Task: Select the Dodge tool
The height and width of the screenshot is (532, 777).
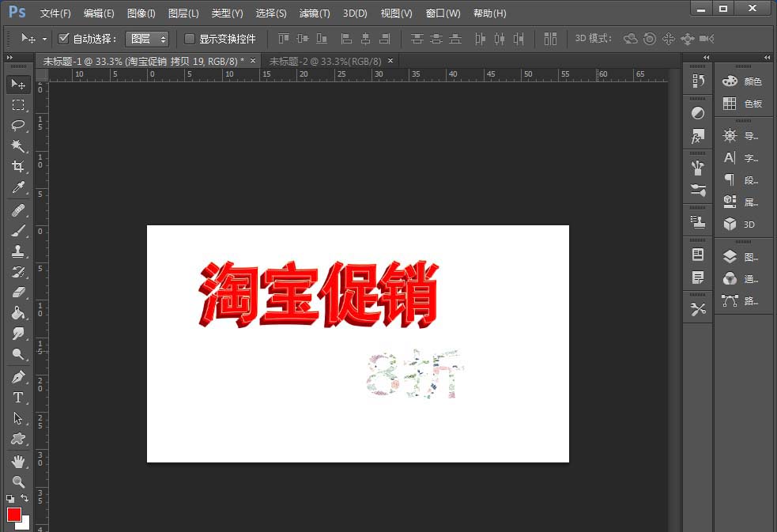Action: pos(18,353)
